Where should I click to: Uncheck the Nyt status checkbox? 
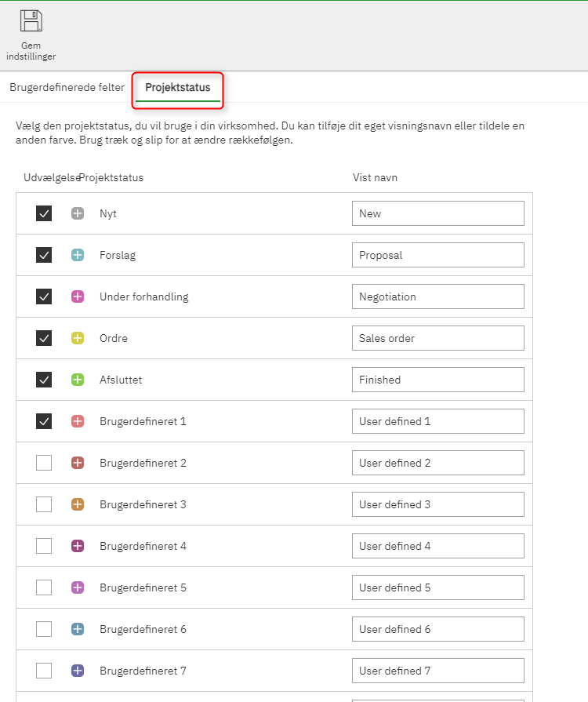coord(44,213)
